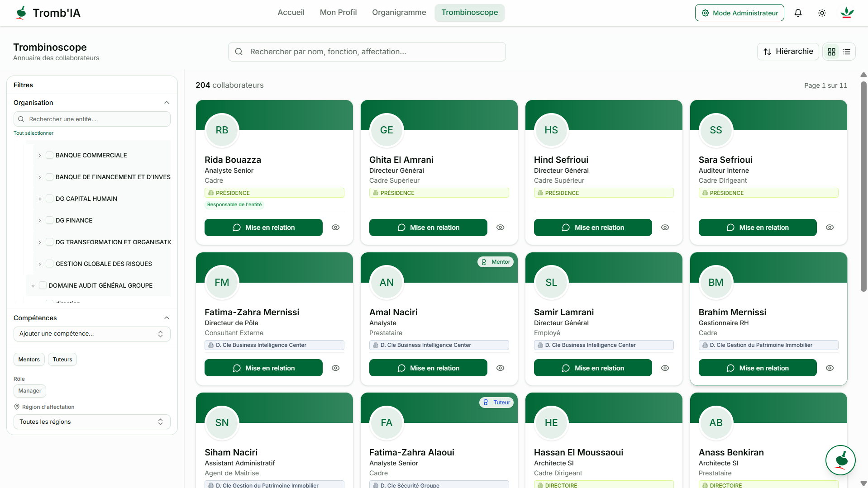
Task: Click the Tromb'IA apple logo
Action: tap(21, 13)
